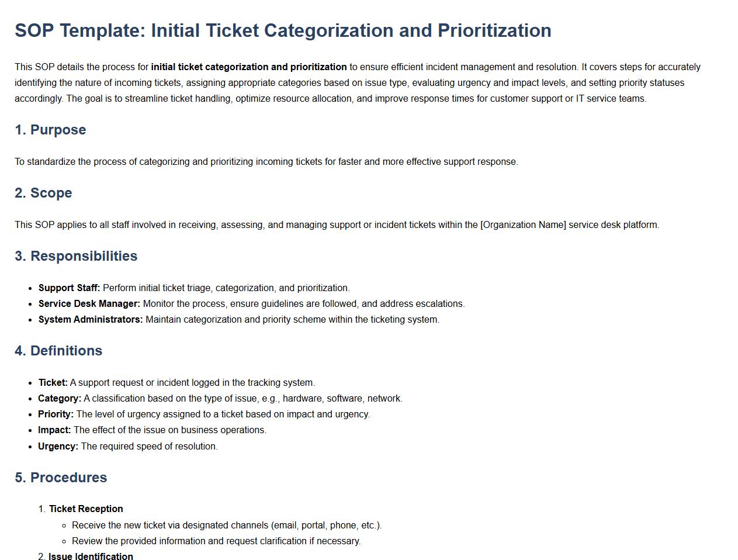The image size is (738, 560).
Task: Click the "Issue Identification" procedure step
Action: [91, 556]
